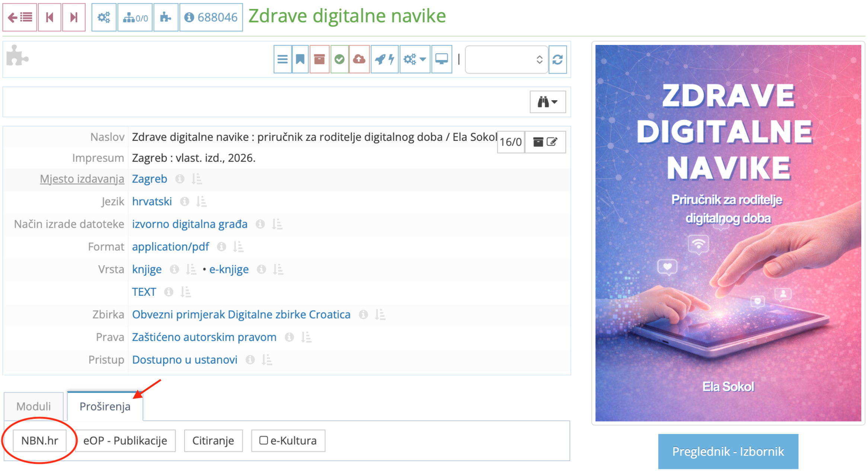The width and height of the screenshot is (868, 476).
Task: Switch to the Moduli tab
Action: (x=33, y=406)
